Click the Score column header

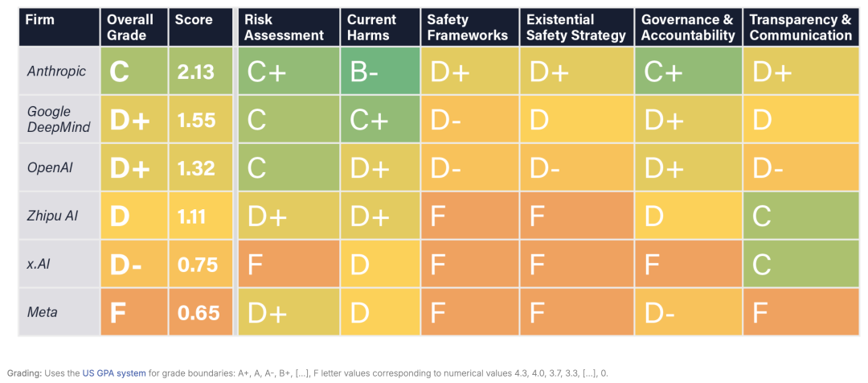200,27
